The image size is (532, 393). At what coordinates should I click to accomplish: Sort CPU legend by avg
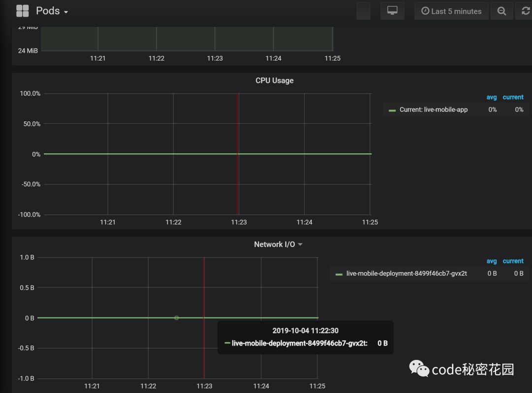pyautogui.click(x=491, y=97)
